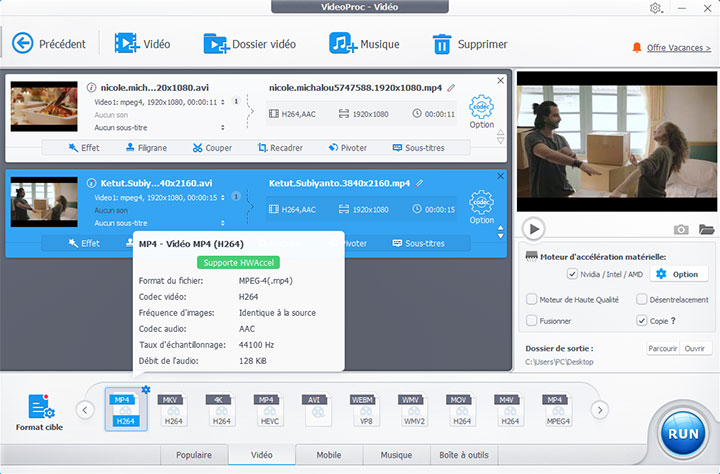Switch to the Mobile tab
720x474 pixels.
click(328, 455)
